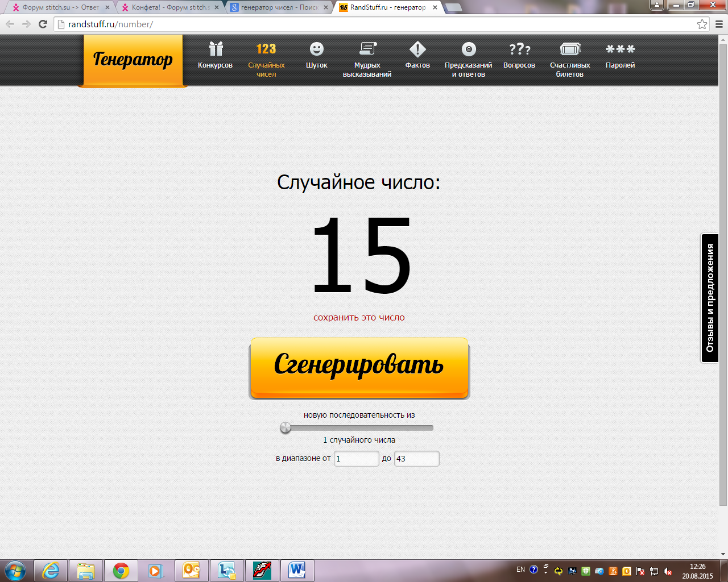Open the Конкурсов gift icon generator
The image size is (728, 582).
(x=215, y=49)
